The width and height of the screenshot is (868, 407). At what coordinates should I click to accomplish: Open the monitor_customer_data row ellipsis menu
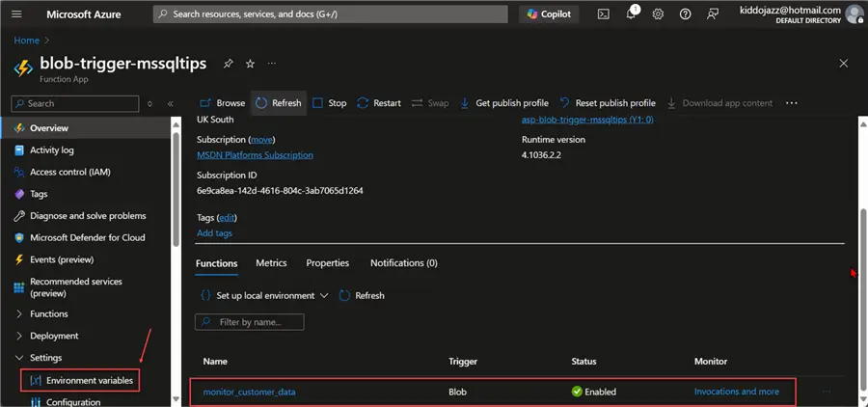click(x=827, y=392)
